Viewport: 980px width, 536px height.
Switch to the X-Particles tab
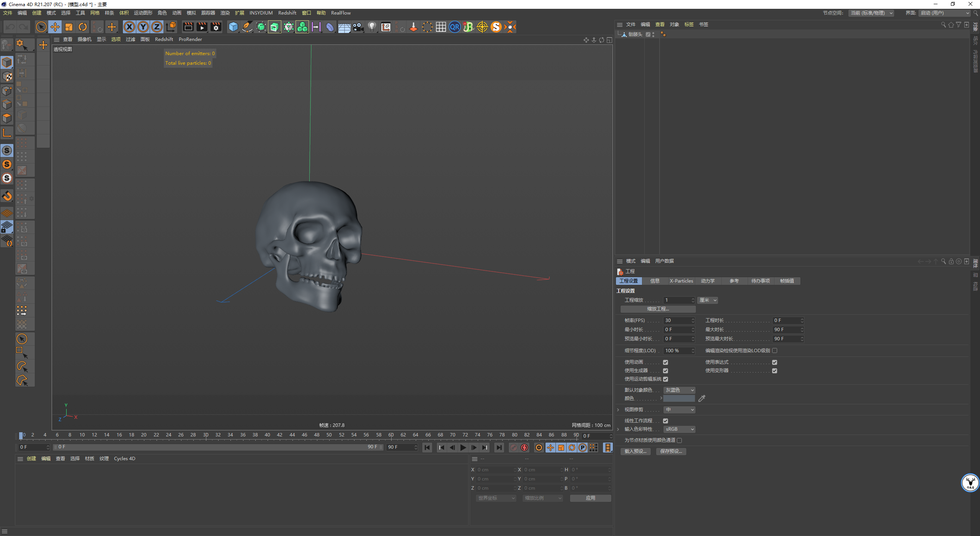click(x=681, y=281)
